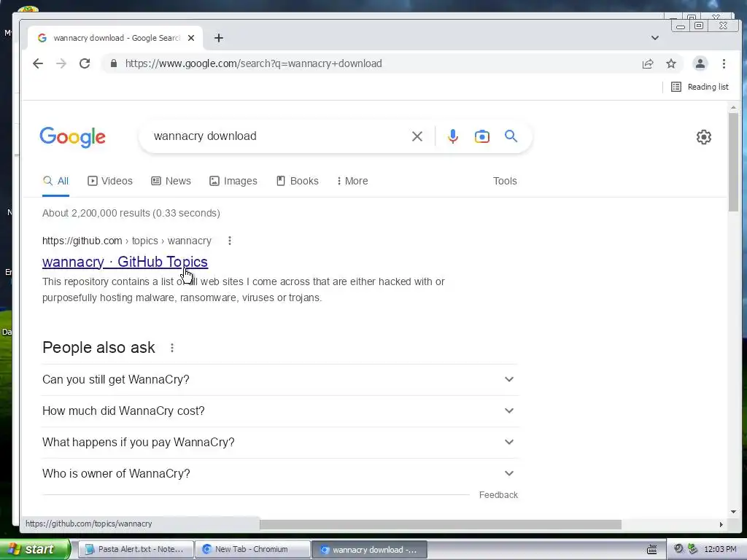The width and height of the screenshot is (747, 560).
Task: Open the wannacry · GitHub Topics result
Action: [x=125, y=262]
